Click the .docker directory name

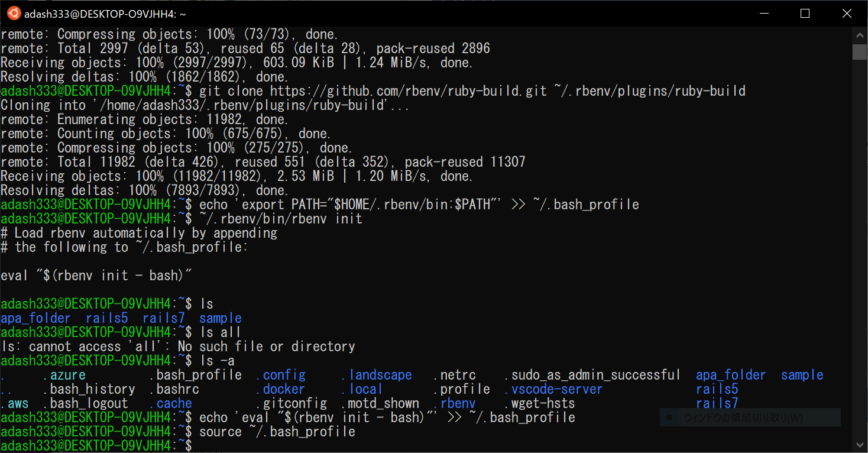point(280,389)
